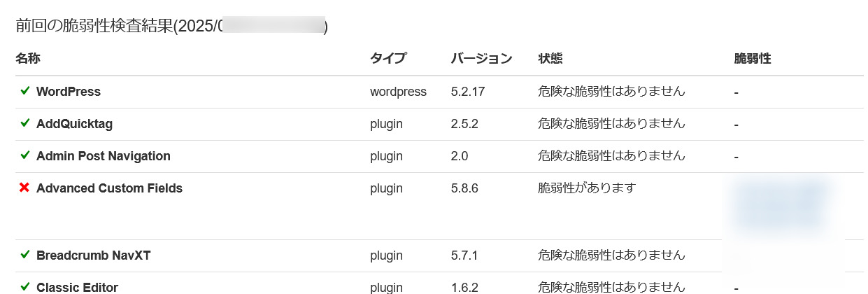Click version 5.8.6 in the table
The width and height of the screenshot is (868, 294).
click(464, 188)
